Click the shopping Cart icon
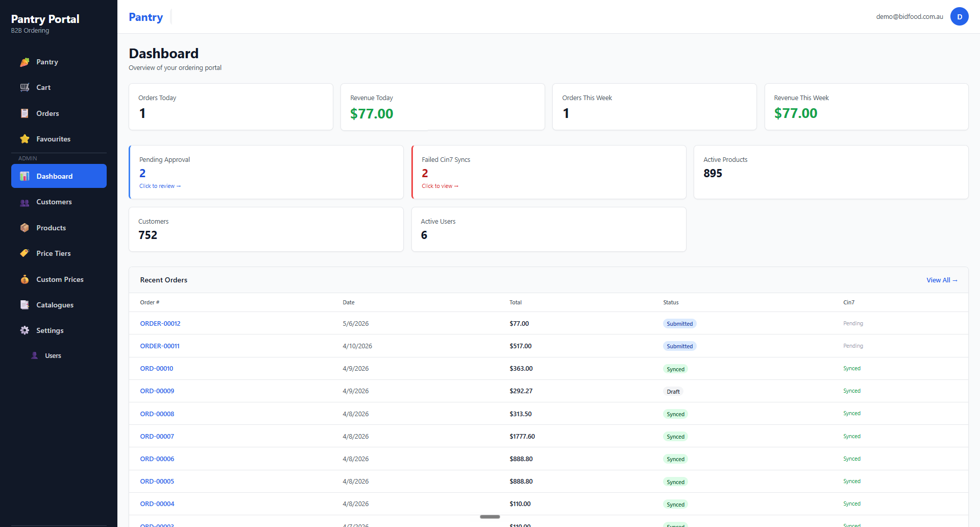The width and height of the screenshot is (980, 527). pos(24,87)
